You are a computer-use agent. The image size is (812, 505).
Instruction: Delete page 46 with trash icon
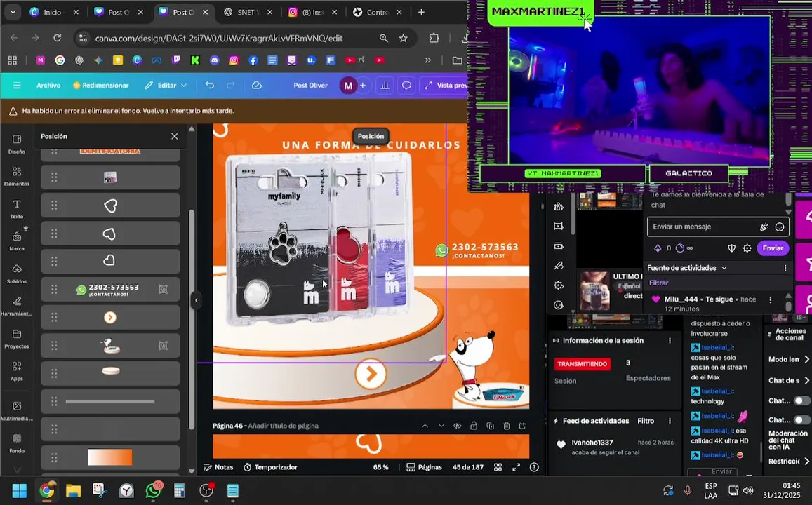(507, 426)
